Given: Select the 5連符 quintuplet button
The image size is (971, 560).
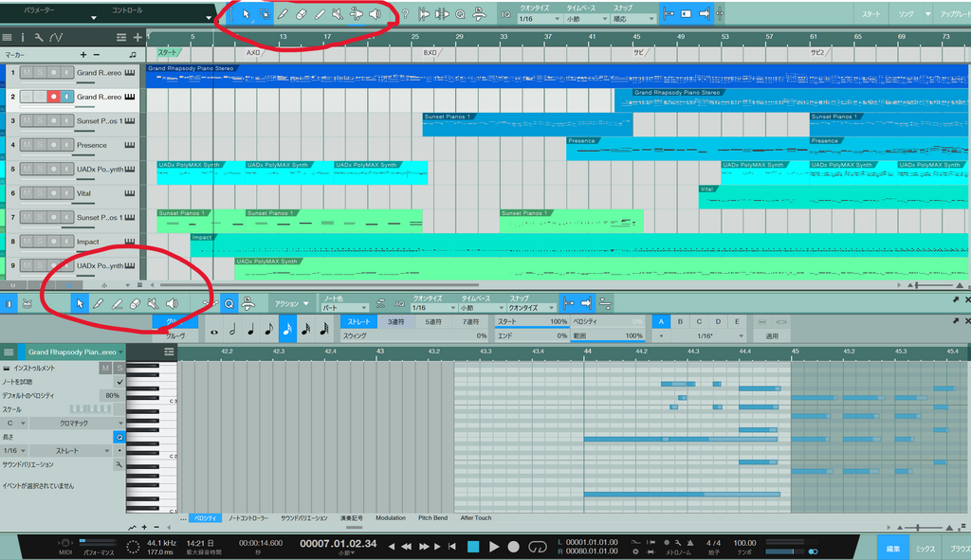Looking at the screenshot, I should coord(433,322).
